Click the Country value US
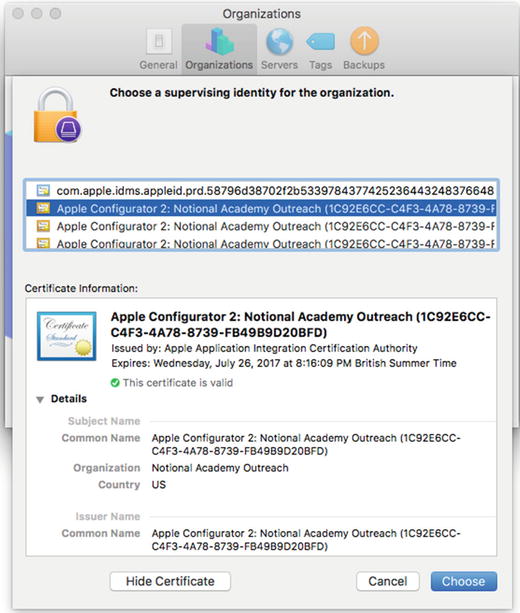Viewport: 520px width, 613px height. 159,485
